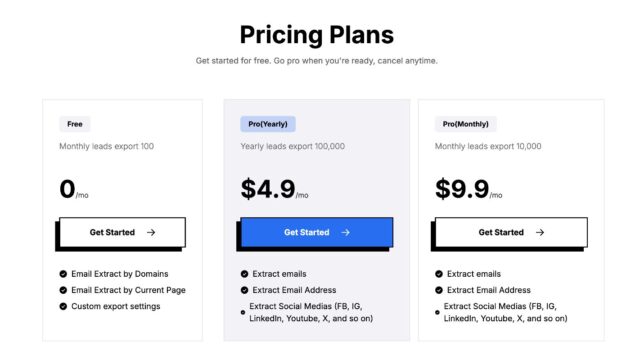Click check icon by Pro(Monthly) Extract Email Address
The height and width of the screenshot is (360, 640).
439,290
